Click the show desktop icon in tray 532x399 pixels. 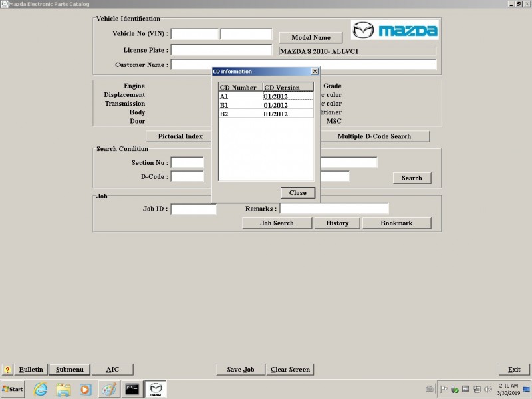point(527,389)
